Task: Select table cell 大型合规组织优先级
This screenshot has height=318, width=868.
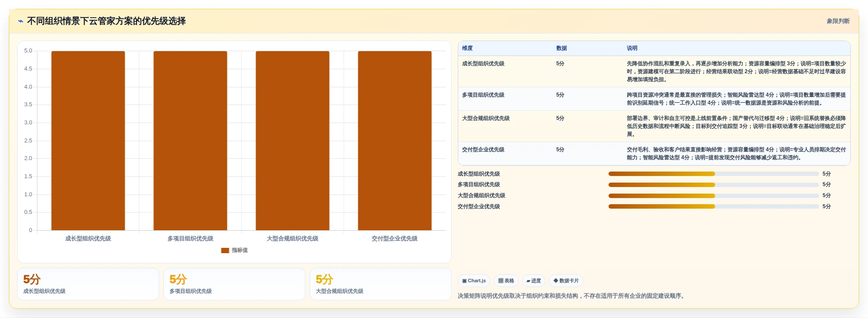Action: point(486,118)
